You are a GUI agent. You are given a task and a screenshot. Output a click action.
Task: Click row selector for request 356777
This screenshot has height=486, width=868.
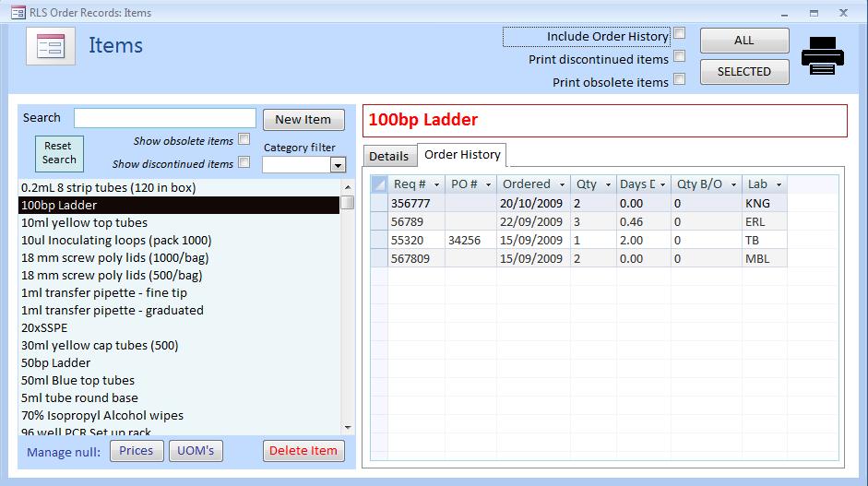point(379,203)
